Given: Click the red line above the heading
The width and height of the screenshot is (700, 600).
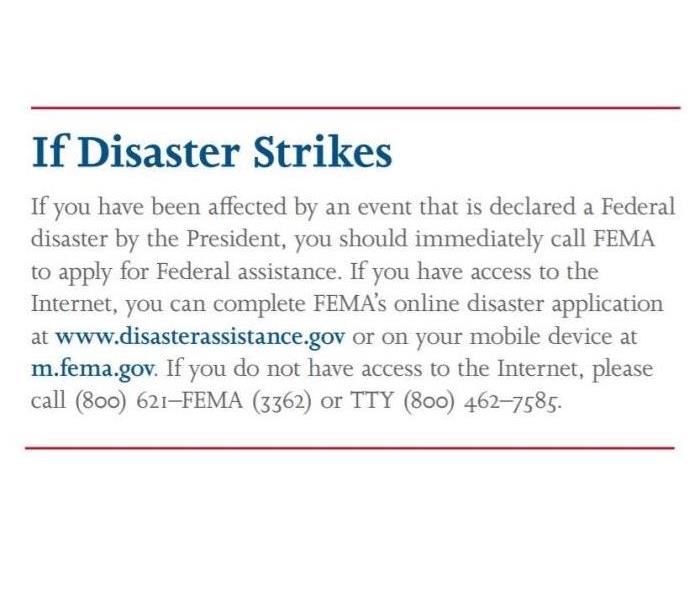Looking at the screenshot, I should coord(356,108).
